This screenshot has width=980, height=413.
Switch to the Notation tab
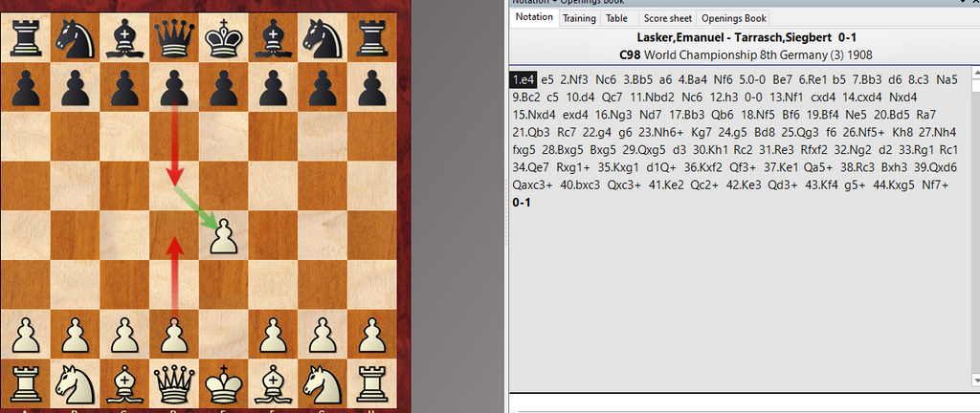coord(534,17)
